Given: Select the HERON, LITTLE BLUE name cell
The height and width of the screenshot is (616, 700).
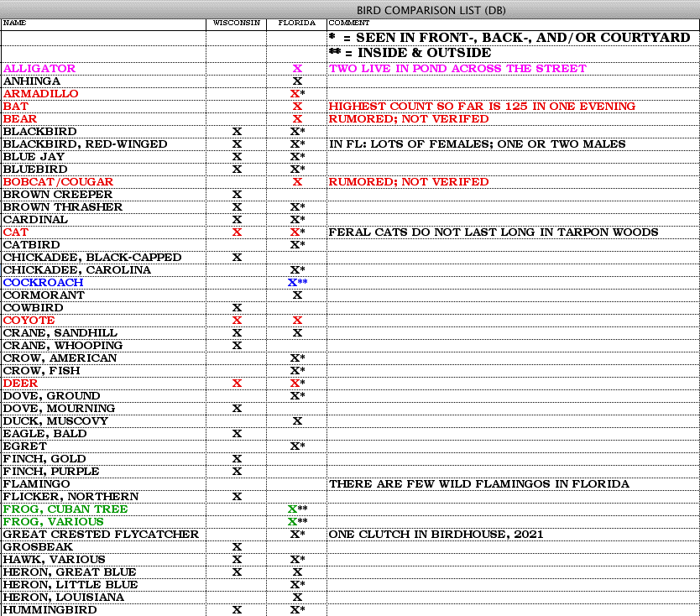Looking at the screenshot, I should pos(103,585).
